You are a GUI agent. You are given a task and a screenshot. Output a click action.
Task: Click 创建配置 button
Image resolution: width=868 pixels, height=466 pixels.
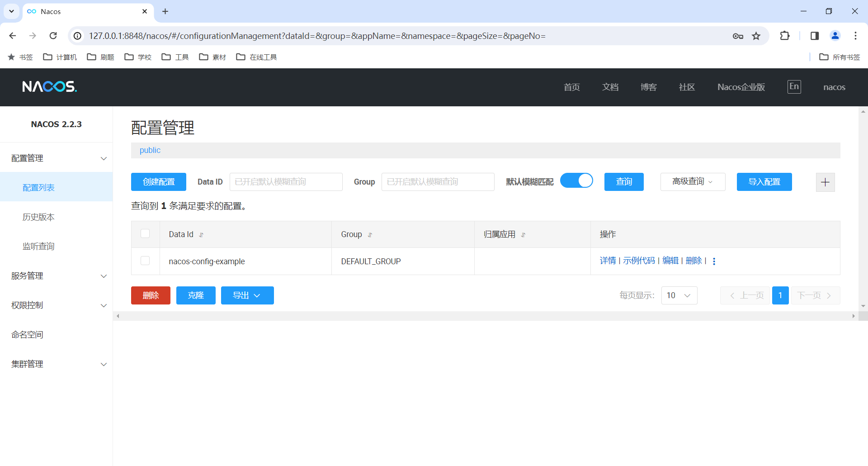click(159, 182)
